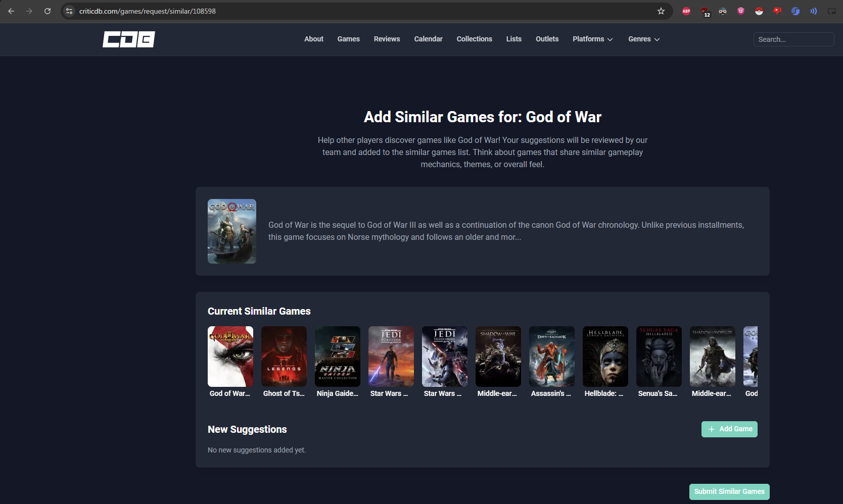Click the 'Ninja Gaide...' game title

coord(338,393)
